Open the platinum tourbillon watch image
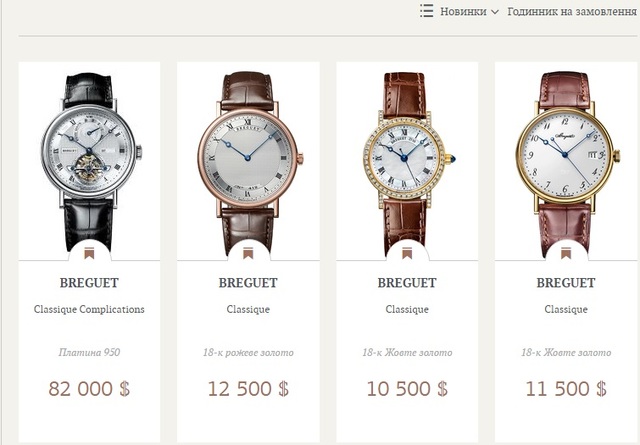The image size is (640, 445). coord(91,161)
